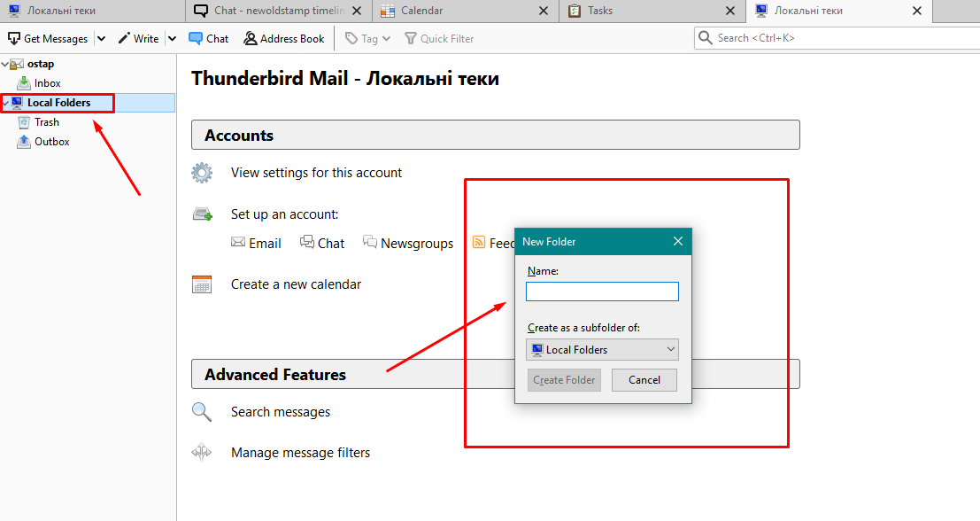Open Search messages
Screen dimensions: 980x521
[281, 411]
